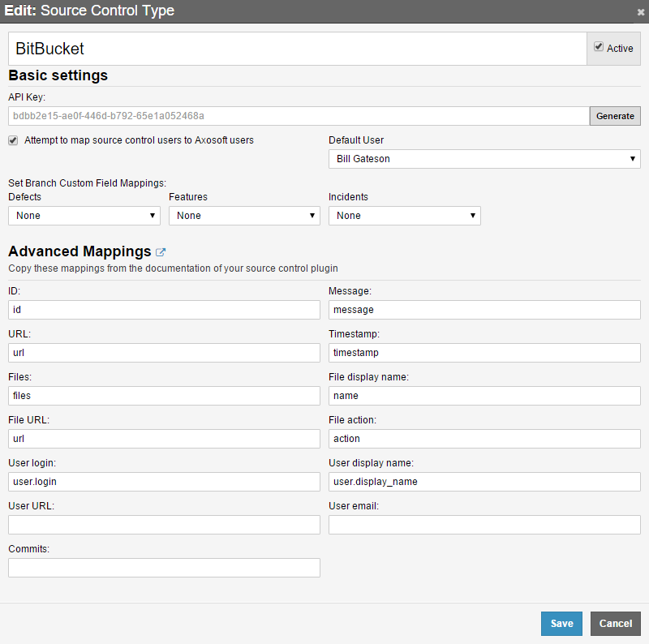Edit the Message mapping field

tap(484, 310)
